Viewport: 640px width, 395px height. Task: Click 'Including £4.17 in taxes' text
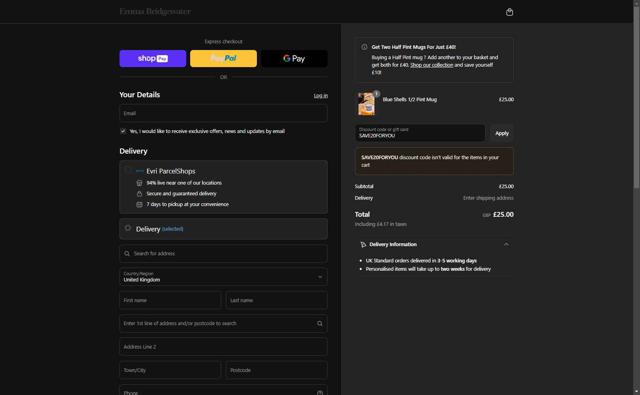pos(380,224)
